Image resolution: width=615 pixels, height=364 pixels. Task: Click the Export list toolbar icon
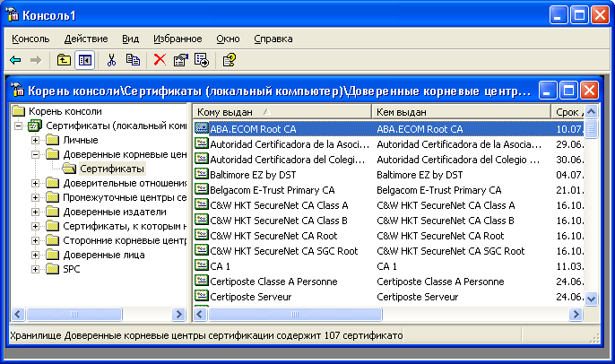[202, 60]
